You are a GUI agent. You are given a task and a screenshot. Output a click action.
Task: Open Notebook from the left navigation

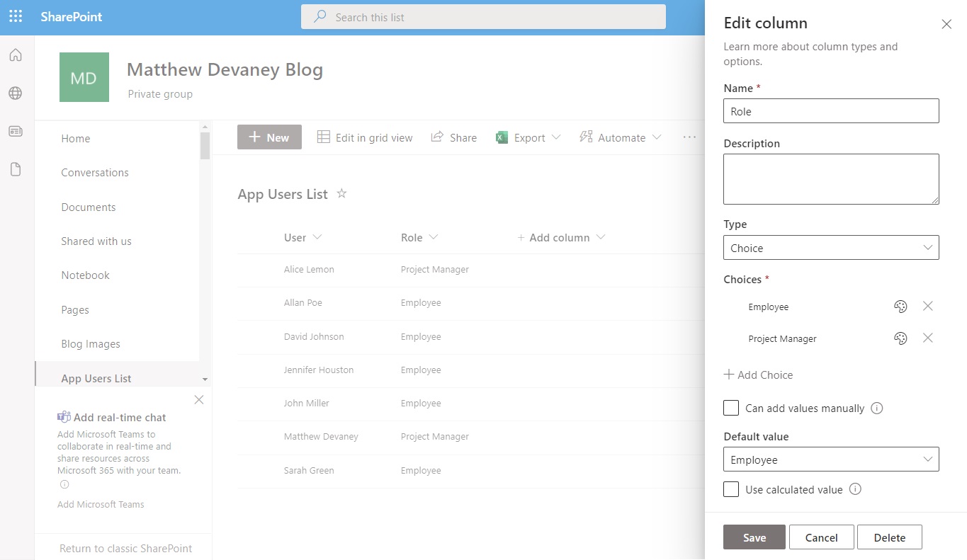pos(86,275)
